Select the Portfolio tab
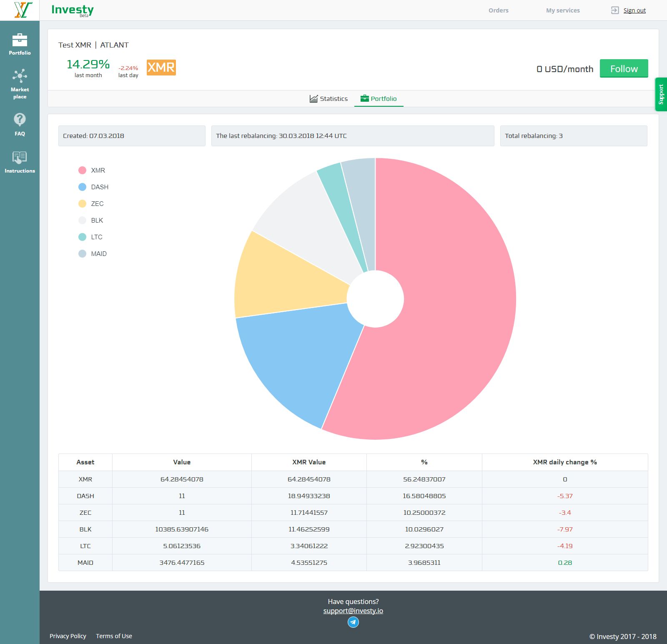The height and width of the screenshot is (644, 667). pyautogui.click(x=379, y=98)
